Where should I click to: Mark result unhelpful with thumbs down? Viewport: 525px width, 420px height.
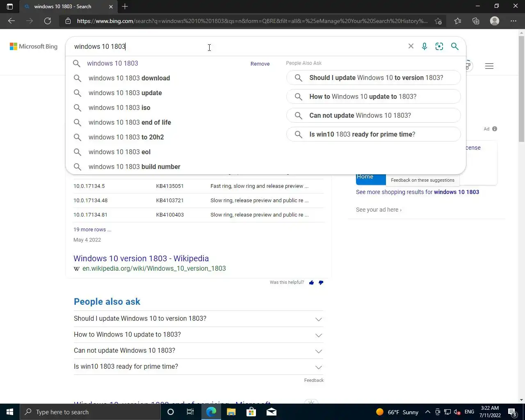pos(321,283)
